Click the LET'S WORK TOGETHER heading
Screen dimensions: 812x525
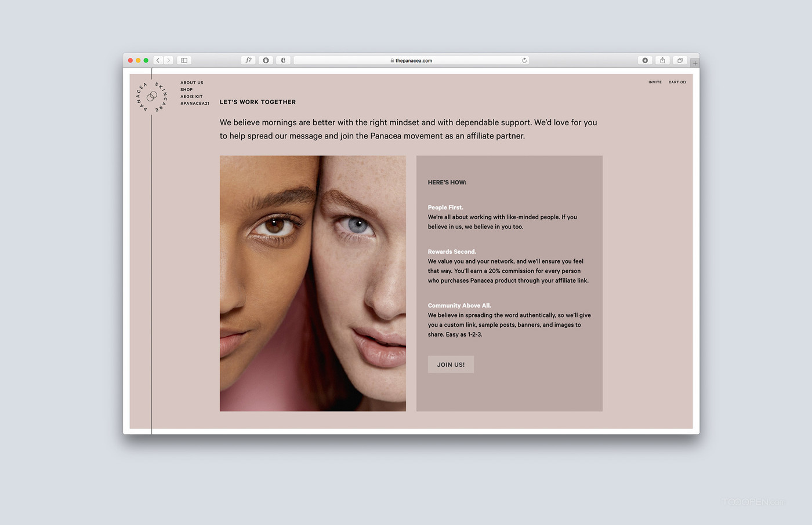coord(258,102)
